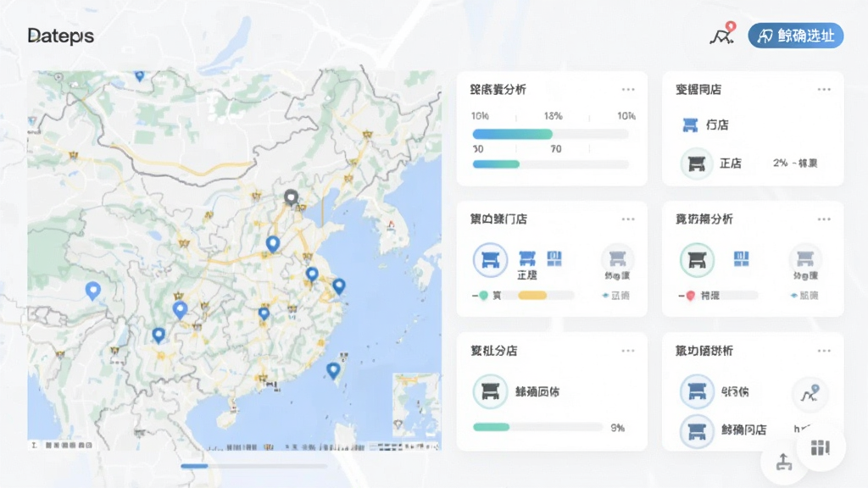This screenshot has height=488, width=868.
Task: Click the floating grid dashboard button
Action: pos(821,447)
